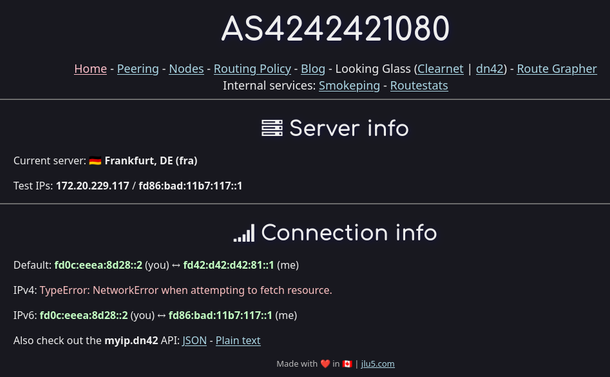Open the Smokeping internal service
The width and height of the screenshot is (610, 377).
click(349, 86)
